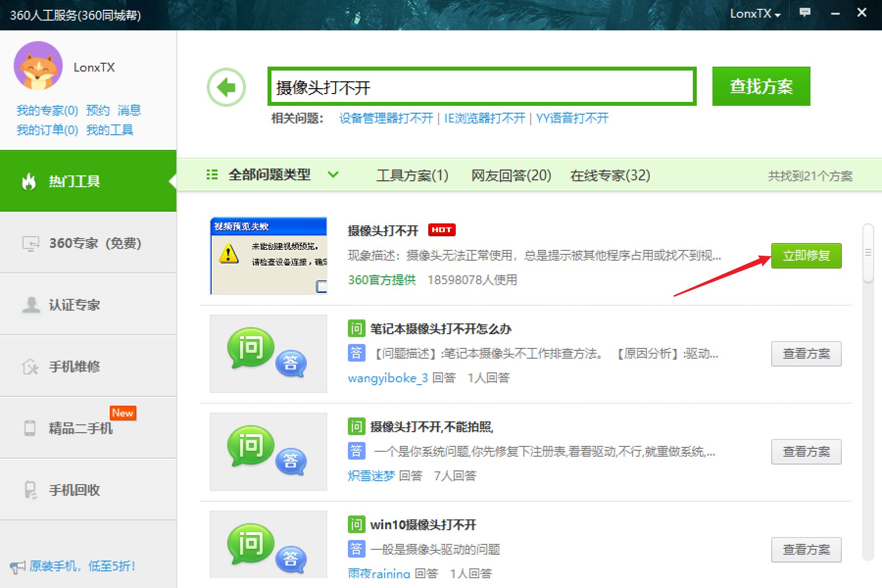
Task: Open result title win10摄像头打不开
Action: coord(423,525)
